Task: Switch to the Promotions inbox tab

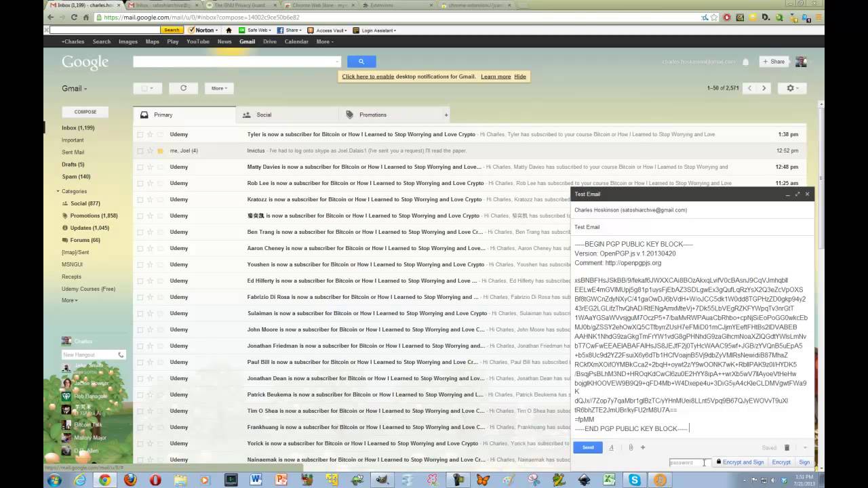Action: tap(389, 115)
